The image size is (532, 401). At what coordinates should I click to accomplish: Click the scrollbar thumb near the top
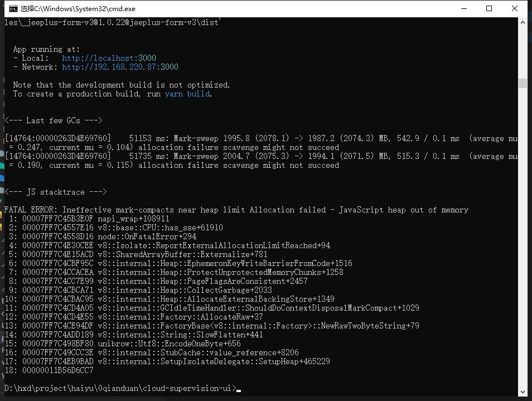tap(523, 84)
